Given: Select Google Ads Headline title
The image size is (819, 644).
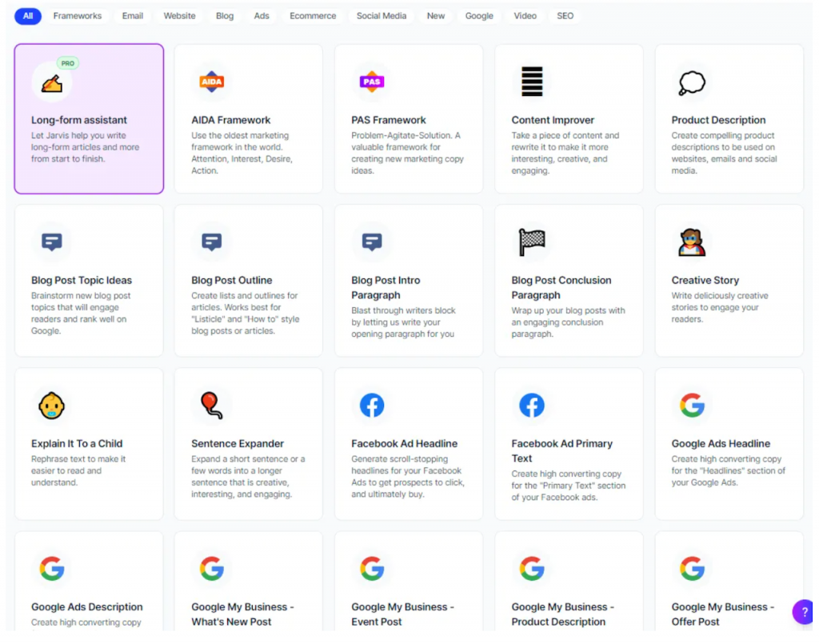Looking at the screenshot, I should [721, 443].
